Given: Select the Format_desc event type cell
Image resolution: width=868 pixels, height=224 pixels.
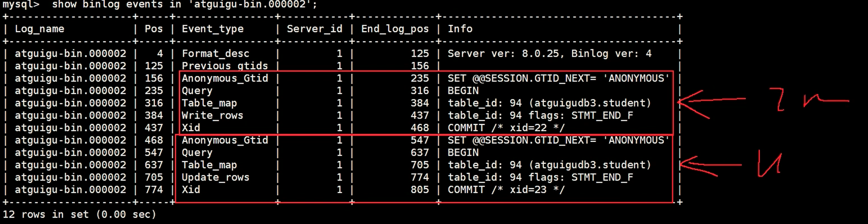Looking at the screenshot, I should tap(216, 54).
